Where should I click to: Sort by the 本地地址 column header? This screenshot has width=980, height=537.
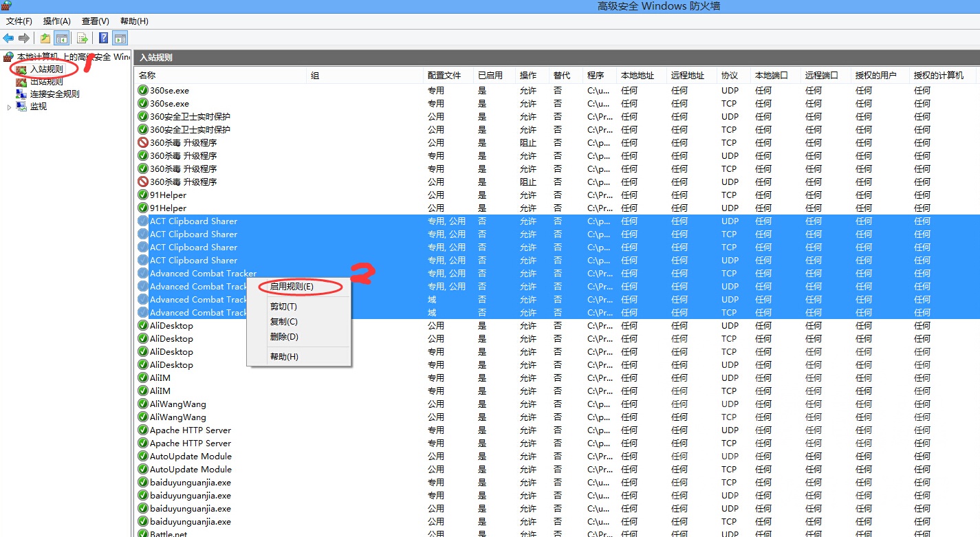pyautogui.click(x=642, y=75)
